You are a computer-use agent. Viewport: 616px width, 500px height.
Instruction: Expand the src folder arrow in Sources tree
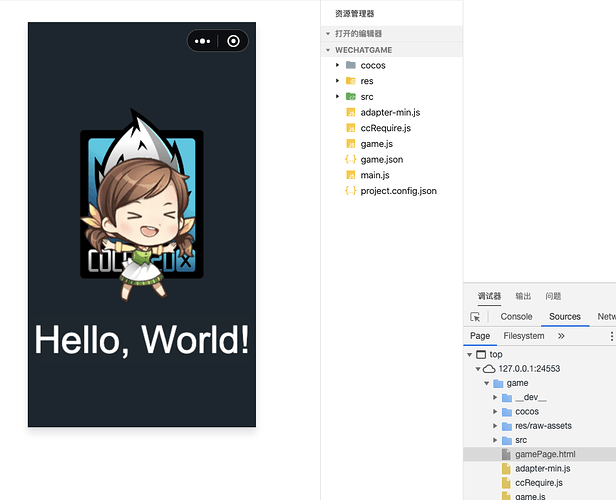click(x=495, y=440)
